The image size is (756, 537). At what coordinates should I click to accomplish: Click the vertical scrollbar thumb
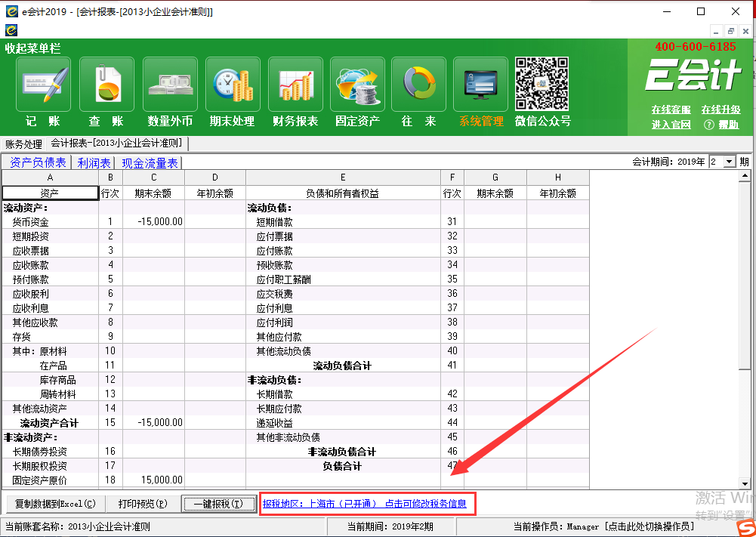coord(745,276)
